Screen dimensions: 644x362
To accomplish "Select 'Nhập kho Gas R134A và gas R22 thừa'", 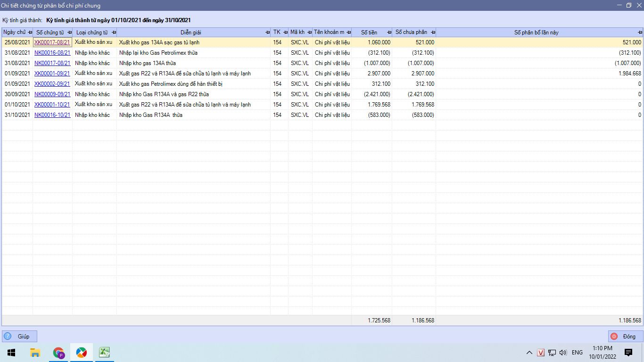I will pyautogui.click(x=164, y=94).
